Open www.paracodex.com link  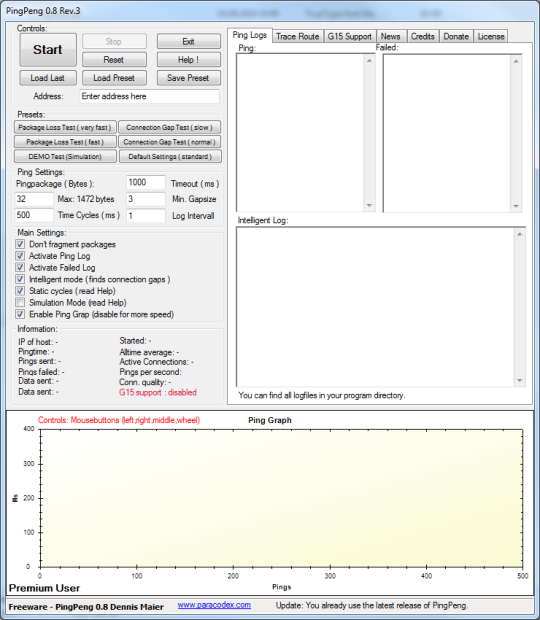coord(214,605)
